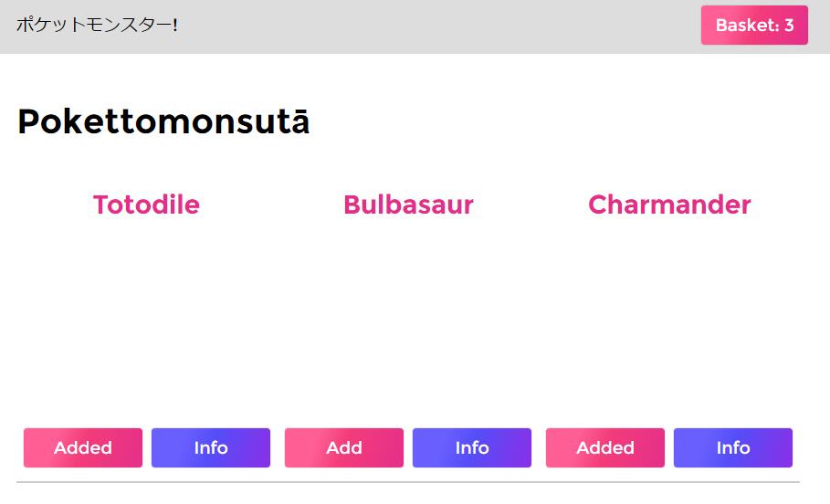
Task: Click the number 3 in the Basket button
Action: click(789, 26)
